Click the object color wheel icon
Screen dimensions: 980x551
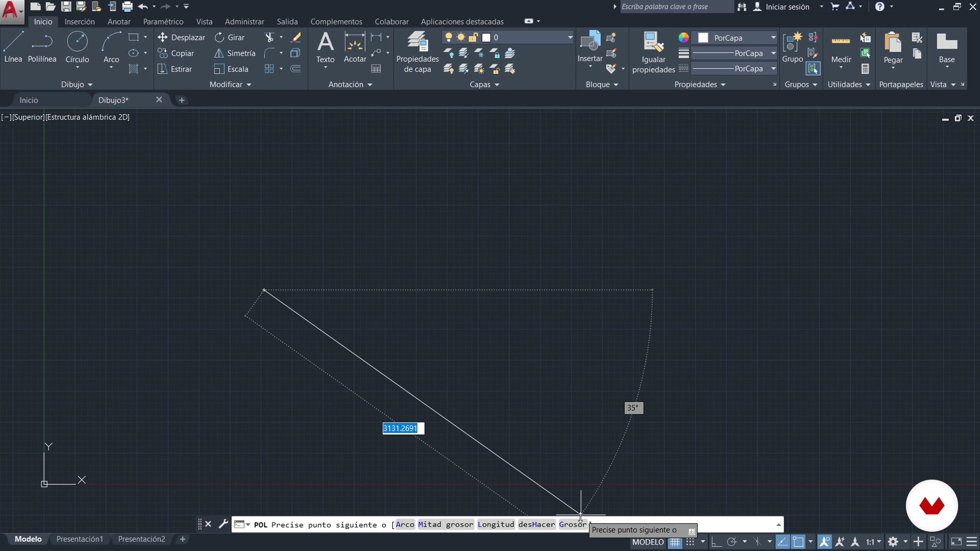(683, 37)
